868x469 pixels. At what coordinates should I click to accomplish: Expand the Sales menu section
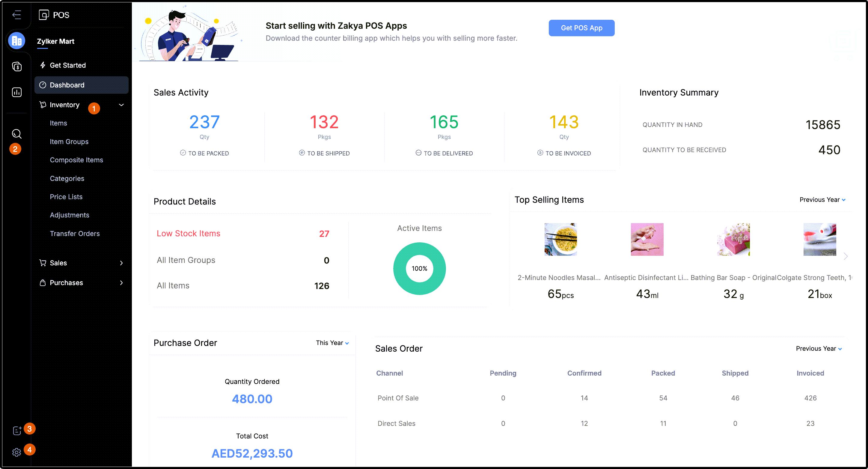(x=121, y=263)
